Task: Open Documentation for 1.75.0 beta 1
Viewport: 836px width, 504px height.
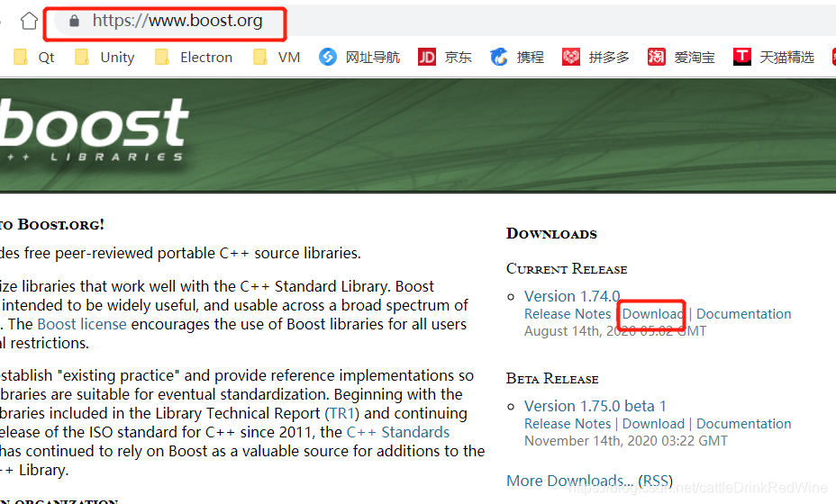Action: click(x=744, y=424)
